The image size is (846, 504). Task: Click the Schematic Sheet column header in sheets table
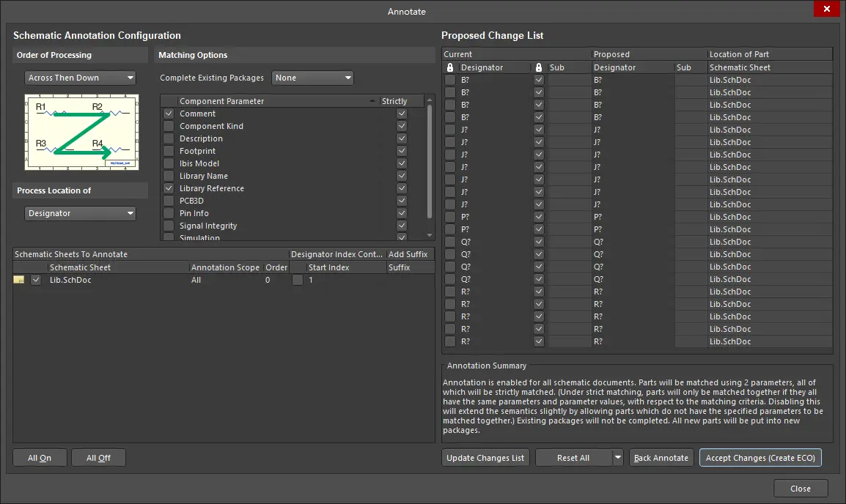[80, 267]
